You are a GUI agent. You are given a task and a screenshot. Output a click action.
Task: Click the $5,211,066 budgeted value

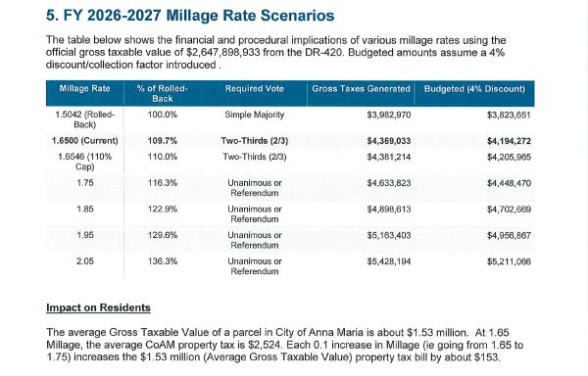(x=509, y=261)
